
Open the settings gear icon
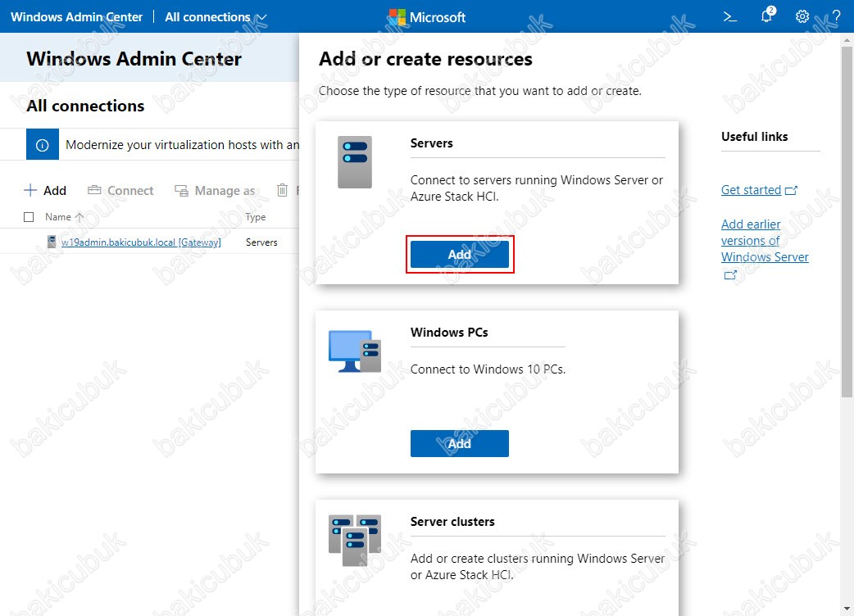point(802,16)
